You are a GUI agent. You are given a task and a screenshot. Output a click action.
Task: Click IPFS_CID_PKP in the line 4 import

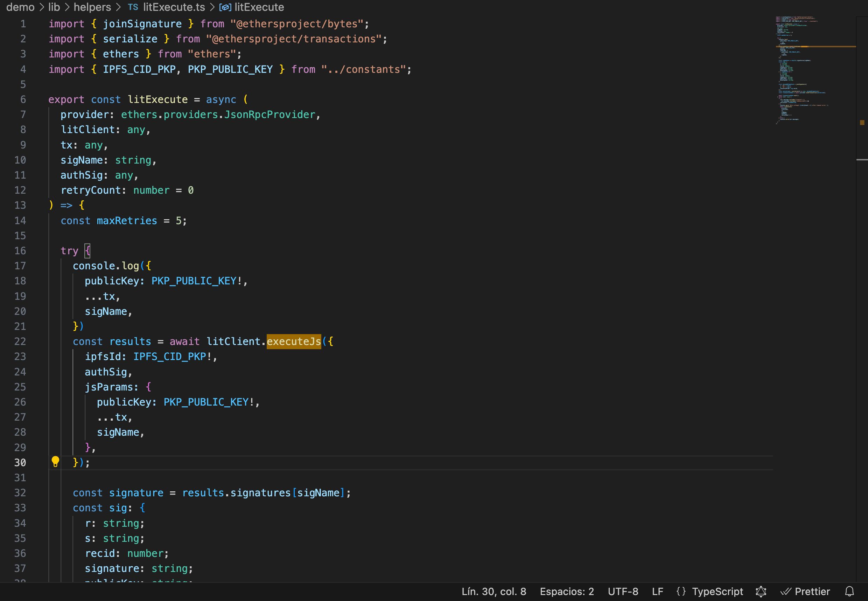(139, 69)
